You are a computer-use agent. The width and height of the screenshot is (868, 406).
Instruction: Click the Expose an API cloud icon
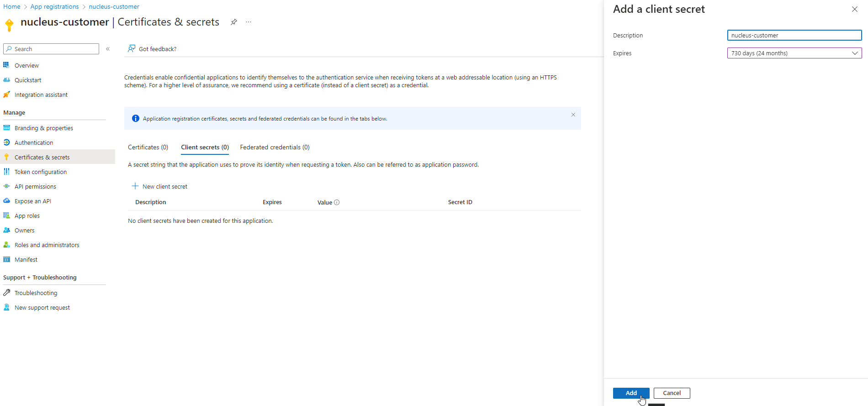click(6, 201)
